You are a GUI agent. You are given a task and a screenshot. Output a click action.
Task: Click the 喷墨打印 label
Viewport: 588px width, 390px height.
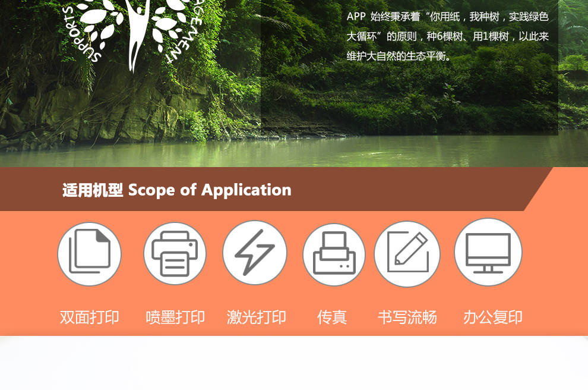click(x=175, y=317)
